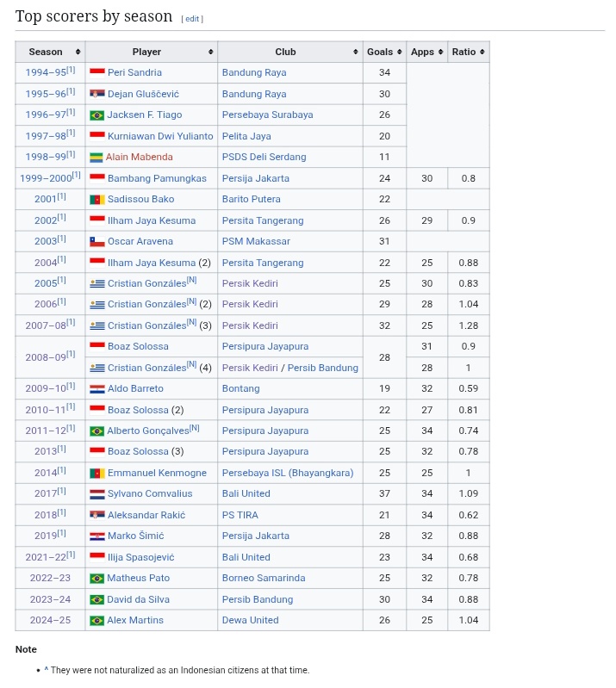This screenshot has height=688, width=616.
Task: Select the 1.09 ratio cell for Comvalius
Action: [x=468, y=493]
